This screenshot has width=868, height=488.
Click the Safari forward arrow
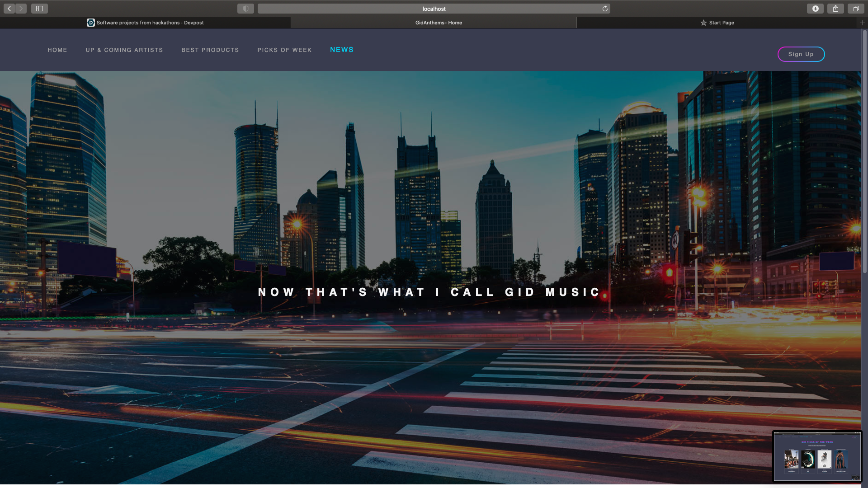(21, 9)
